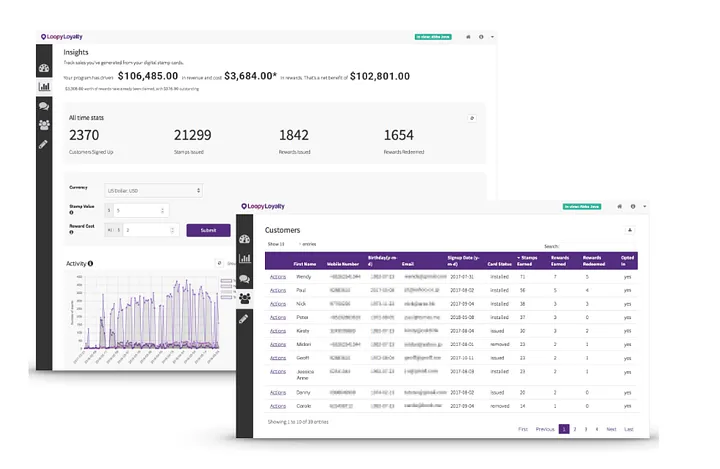The height and width of the screenshot is (469, 720).
Task: Open Actions link for Peter
Action: click(278, 317)
